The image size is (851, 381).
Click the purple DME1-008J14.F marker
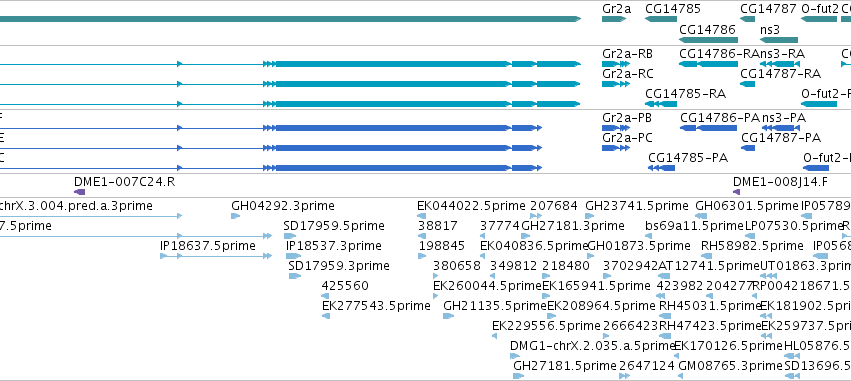coord(736,192)
